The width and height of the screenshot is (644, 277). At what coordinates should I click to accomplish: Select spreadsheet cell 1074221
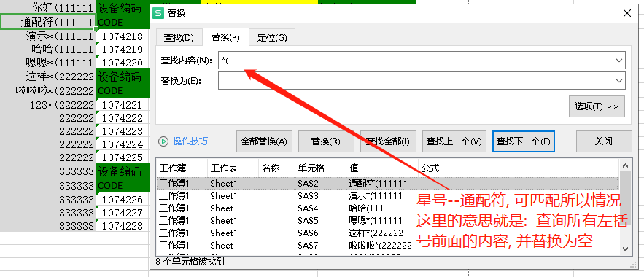[x=123, y=105]
